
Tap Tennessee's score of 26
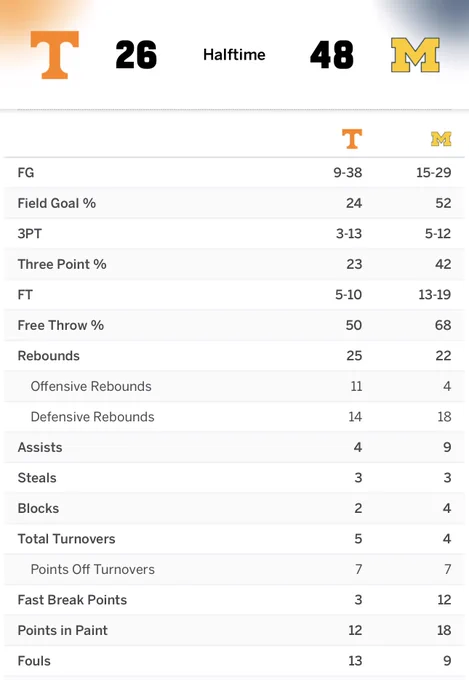(136, 55)
